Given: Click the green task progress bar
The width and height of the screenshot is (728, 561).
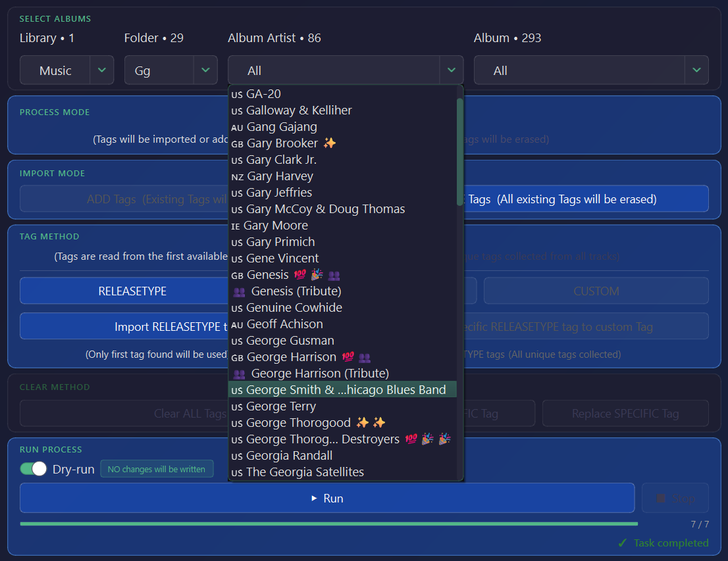Looking at the screenshot, I should pyautogui.click(x=328, y=524).
